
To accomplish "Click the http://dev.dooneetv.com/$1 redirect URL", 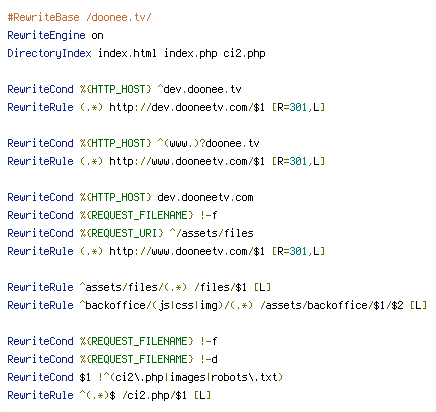I will [187, 107].
